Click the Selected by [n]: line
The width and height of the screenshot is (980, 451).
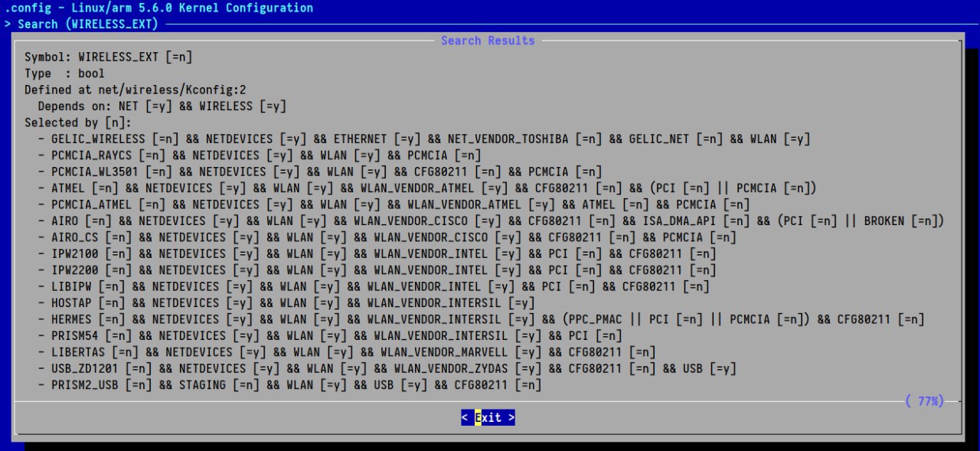tap(78, 123)
